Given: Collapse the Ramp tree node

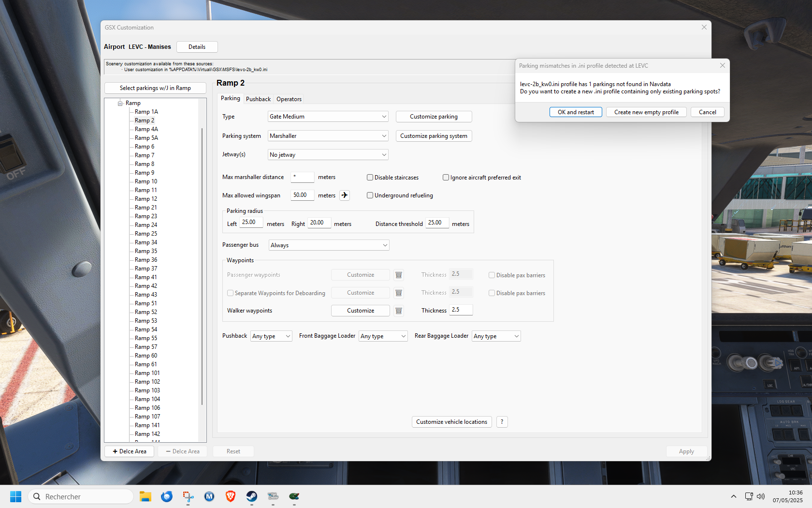Looking at the screenshot, I should 120,103.
